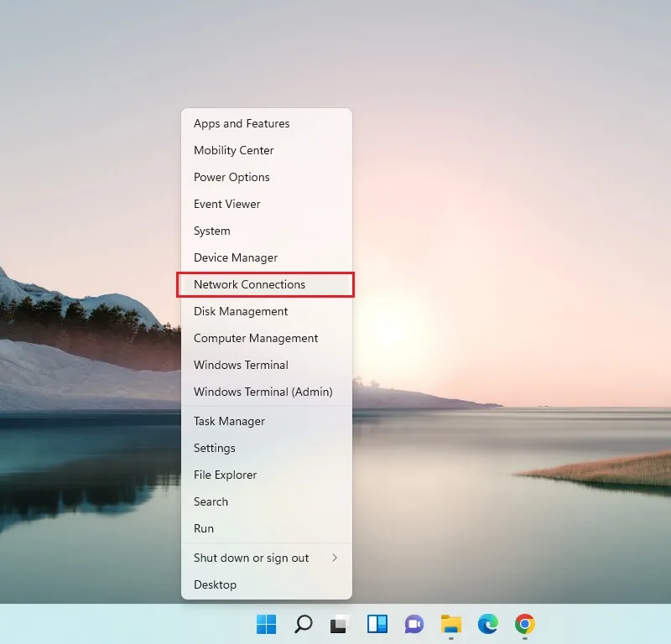Select the Settings menu entry
This screenshot has height=644, width=671.
click(267, 448)
